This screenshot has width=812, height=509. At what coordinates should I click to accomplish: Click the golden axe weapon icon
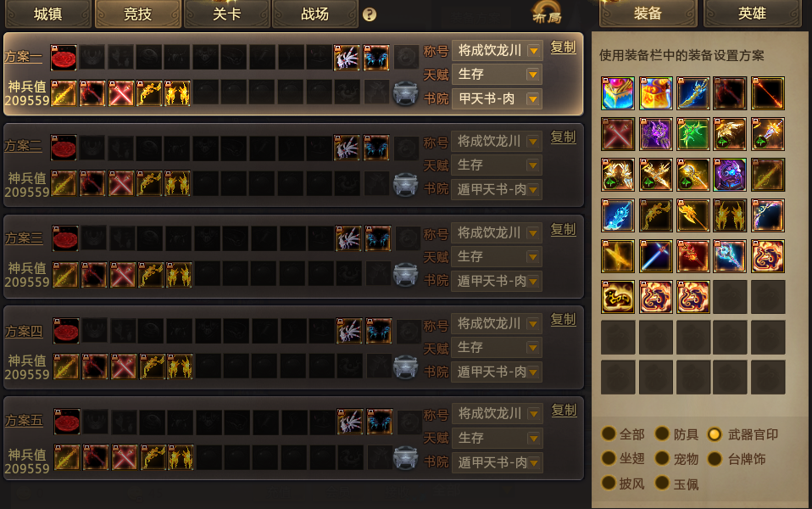coord(692,215)
